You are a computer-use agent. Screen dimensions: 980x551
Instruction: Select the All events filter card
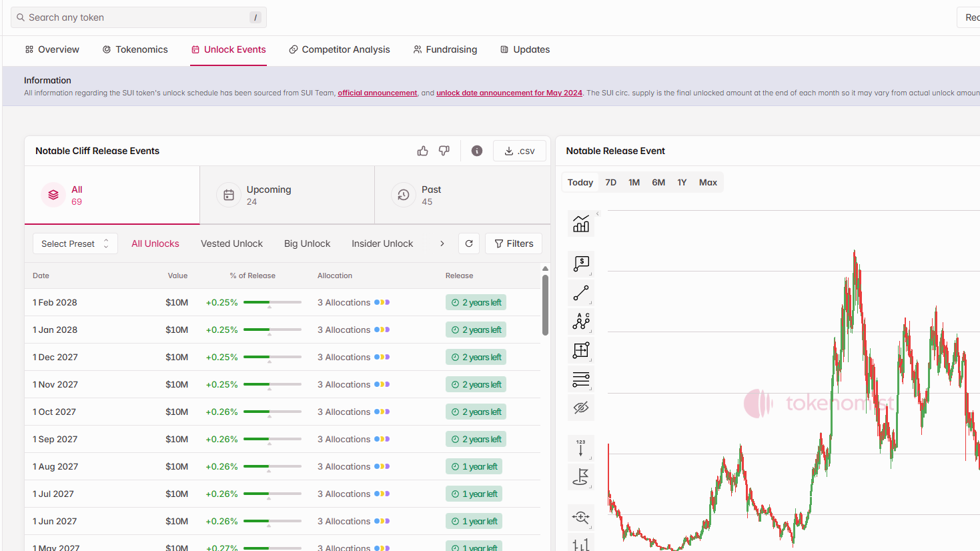coord(112,195)
